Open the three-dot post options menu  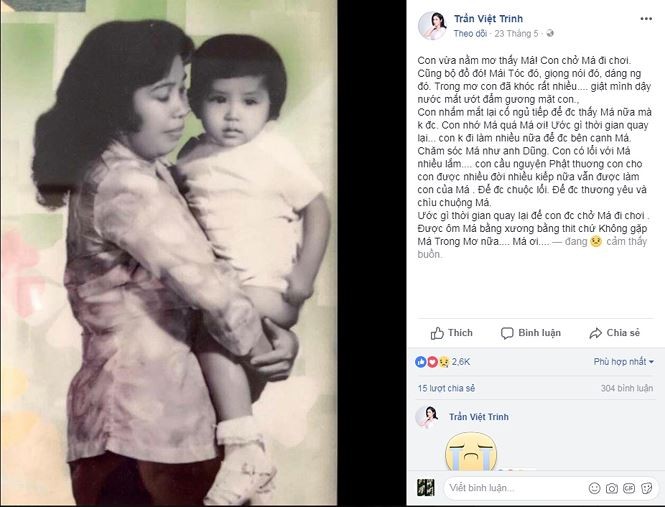[646, 19]
